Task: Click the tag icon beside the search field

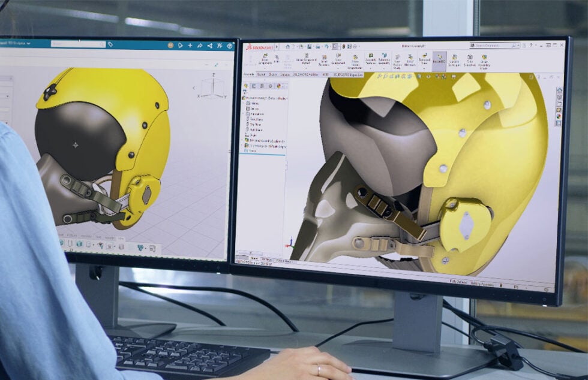Action: point(110,44)
